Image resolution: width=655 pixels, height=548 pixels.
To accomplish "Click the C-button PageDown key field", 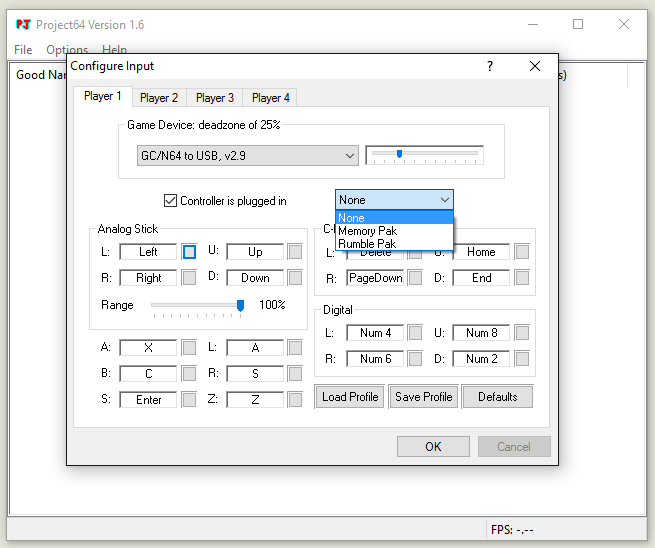I will 375,278.
